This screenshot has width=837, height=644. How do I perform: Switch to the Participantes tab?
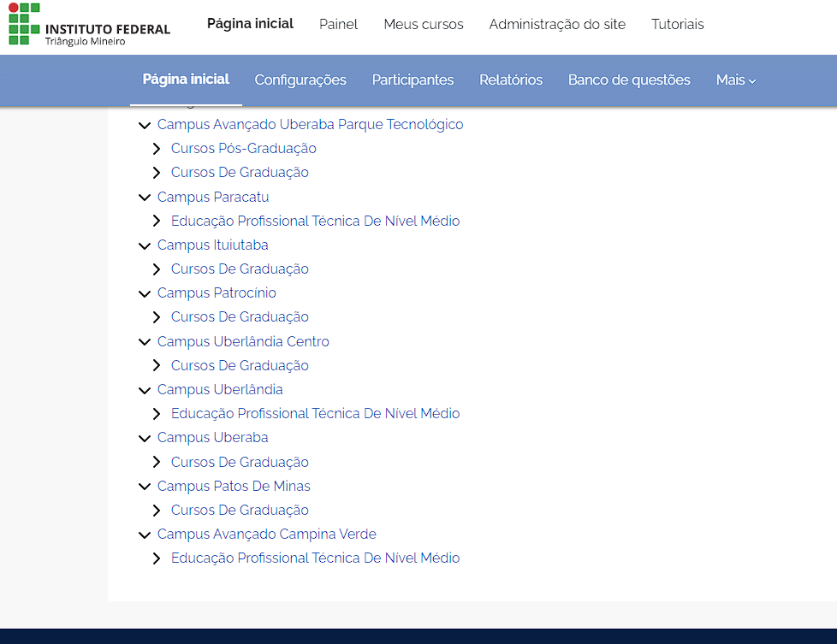click(413, 80)
